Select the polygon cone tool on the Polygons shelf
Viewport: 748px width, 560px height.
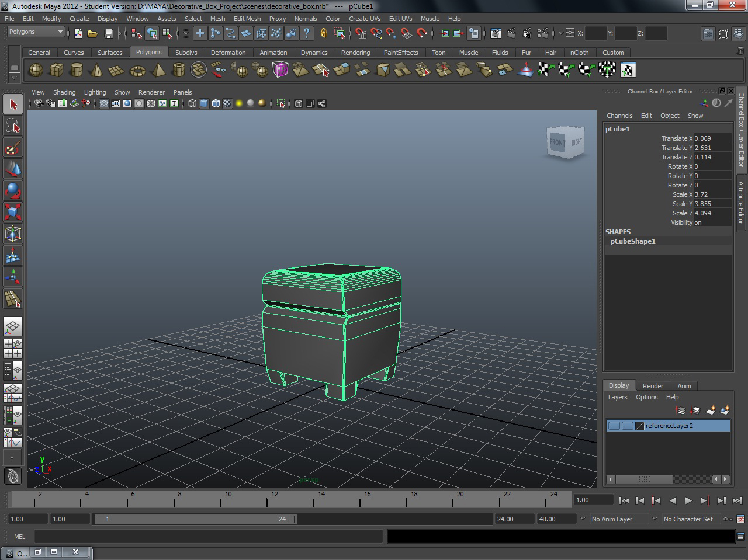coord(97,70)
